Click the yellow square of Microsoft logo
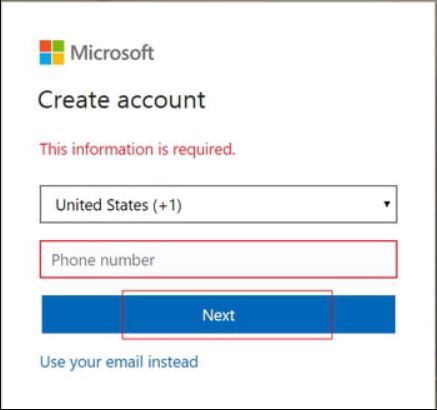Viewport: 437px width, 410px height. coord(58,59)
